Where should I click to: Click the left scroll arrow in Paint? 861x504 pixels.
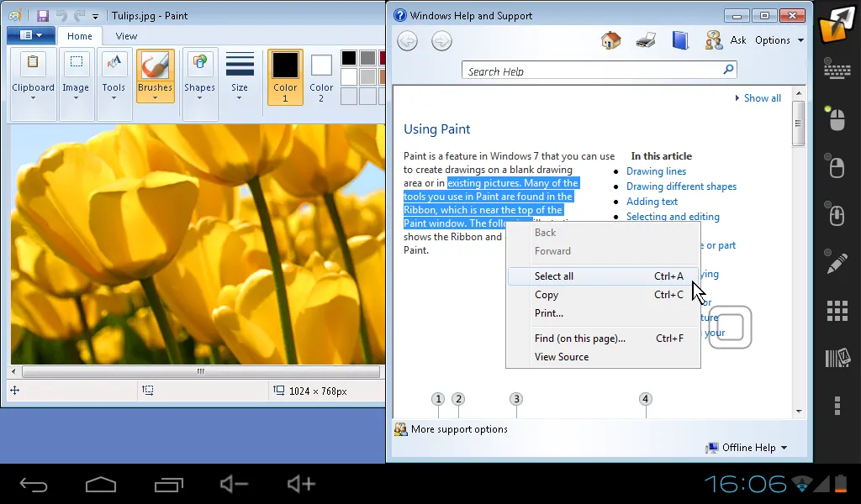13,371
